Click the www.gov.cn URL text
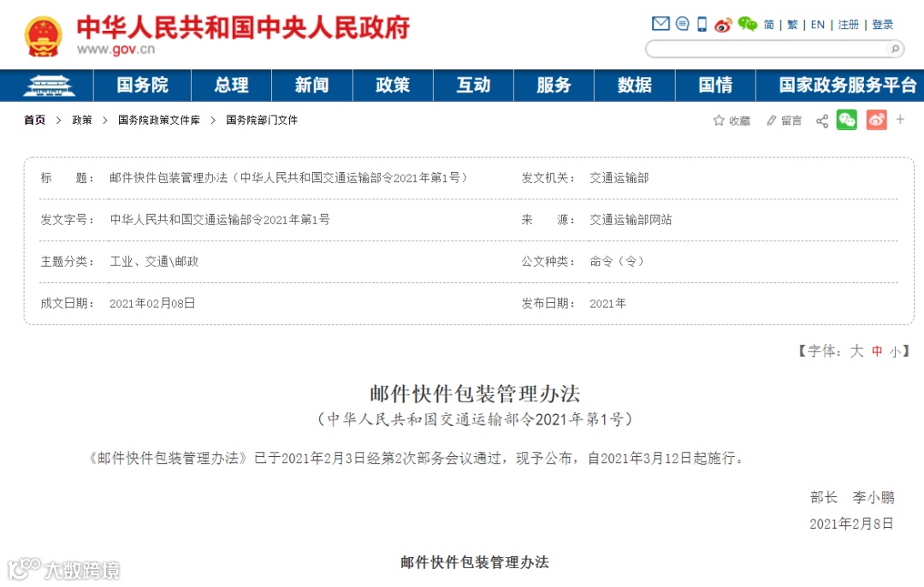The image size is (924, 587). click(x=116, y=50)
